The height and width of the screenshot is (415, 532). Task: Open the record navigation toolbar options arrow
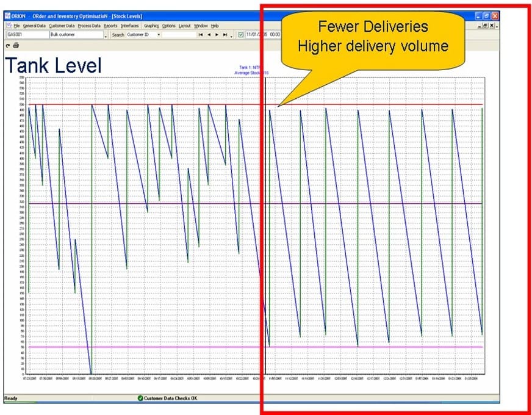click(x=232, y=35)
